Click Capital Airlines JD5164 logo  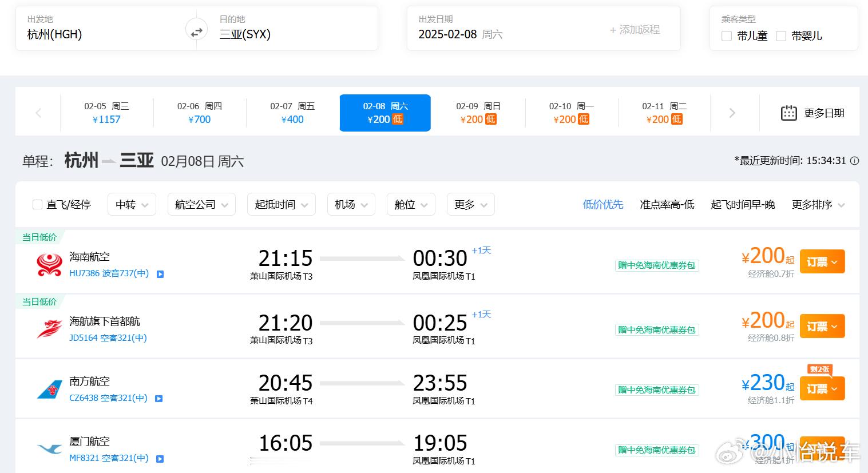tap(49, 329)
